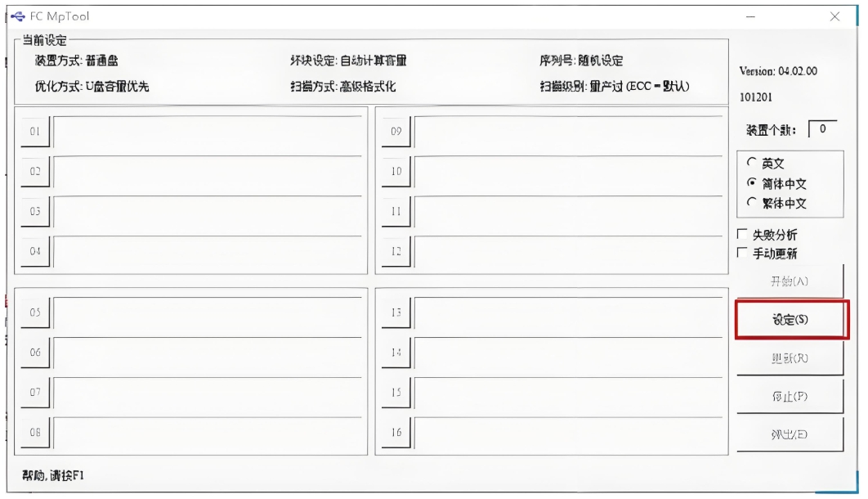
Task: Click the 退出(E) exit button
Action: pos(790,434)
